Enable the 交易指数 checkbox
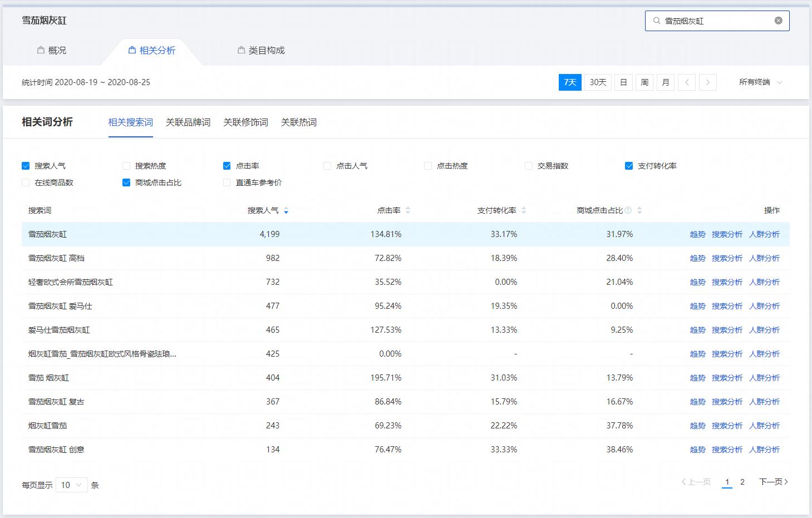Image resolution: width=812 pixels, height=518 pixels. (x=528, y=165)
